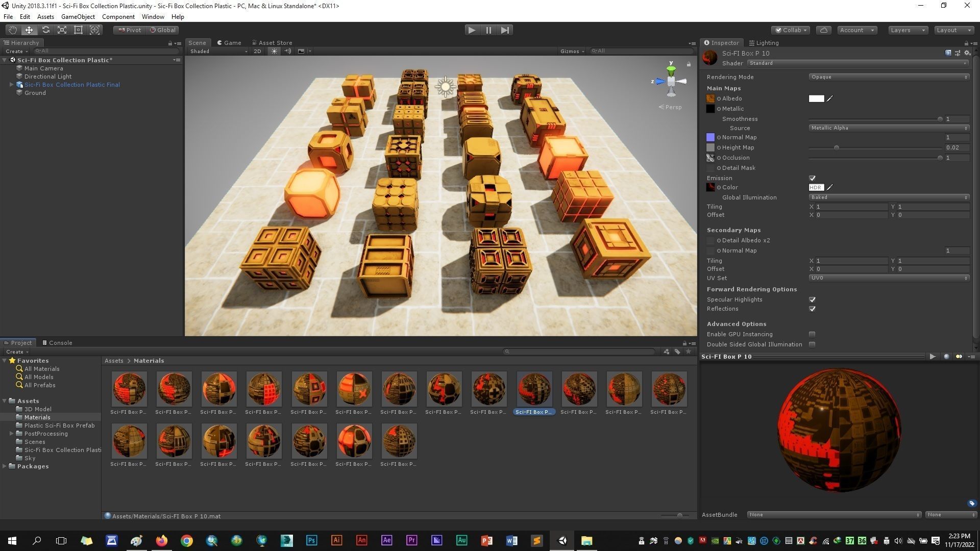Select the PostProcessing folder in Assets
This screenshot has width=980, height=551.
point(45,434)
